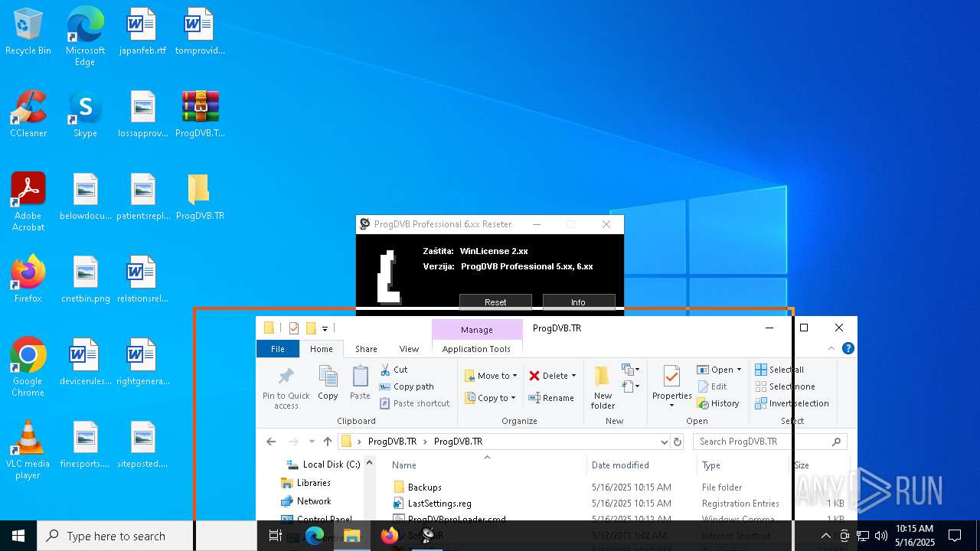
Task: Open Easy access dropdown in New group
Action: point(631,386)
